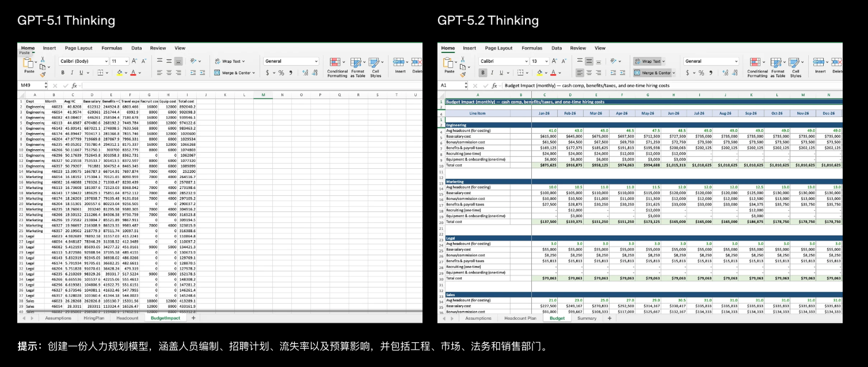
Task: Toggle bold formatting on the selection
Action: click(482, 73)
